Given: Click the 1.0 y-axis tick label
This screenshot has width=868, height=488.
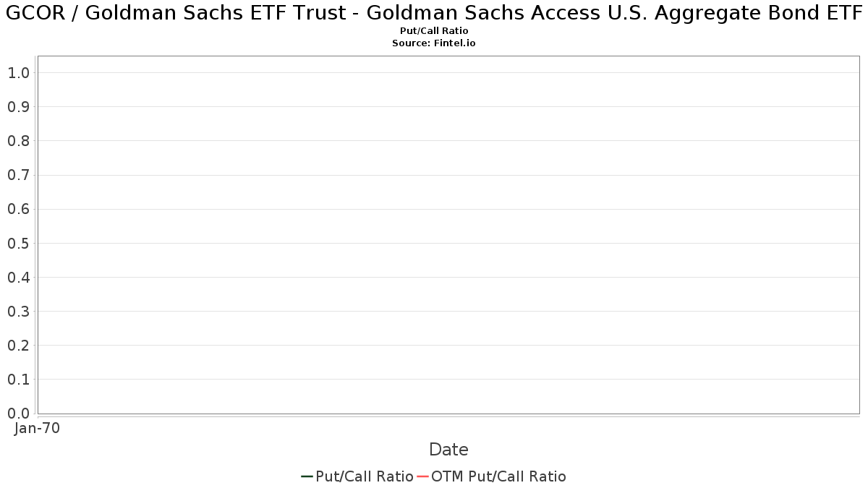Looking at the screenshot, I should pos(18,73).
